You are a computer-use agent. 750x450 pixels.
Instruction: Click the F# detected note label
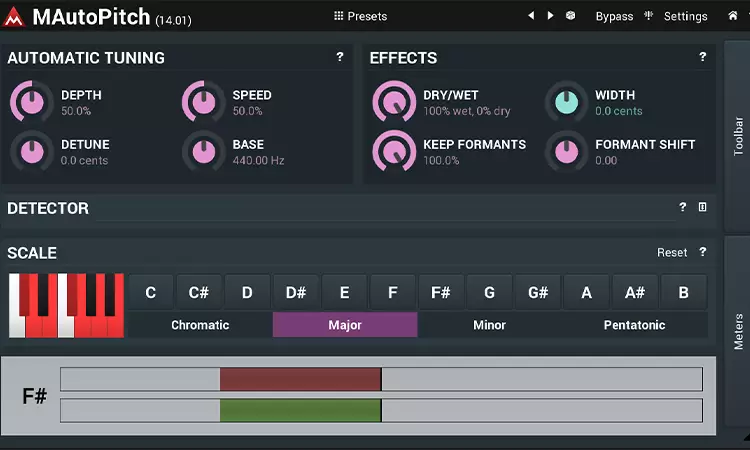(34, 396)
